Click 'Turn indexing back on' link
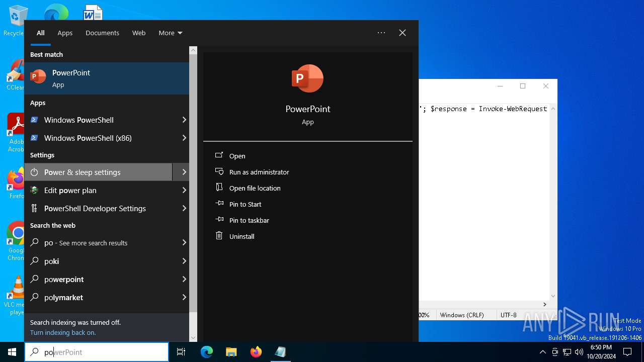Image resolution: width=644 pixels, height=362 pixels. click(x=63, y=332)
